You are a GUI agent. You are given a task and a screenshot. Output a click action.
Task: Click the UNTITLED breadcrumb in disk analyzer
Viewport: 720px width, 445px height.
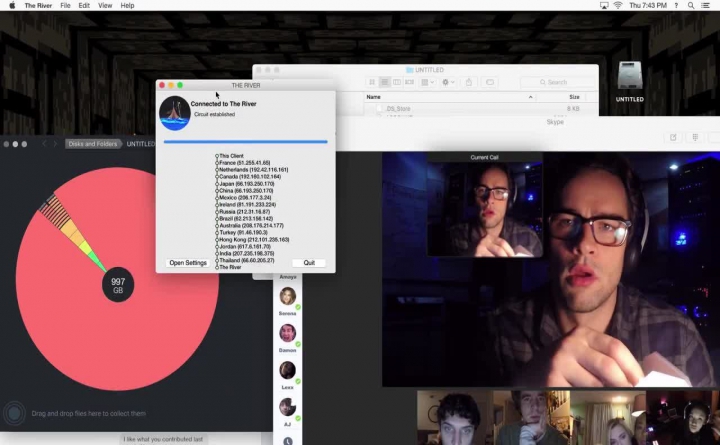coord(141,144)
